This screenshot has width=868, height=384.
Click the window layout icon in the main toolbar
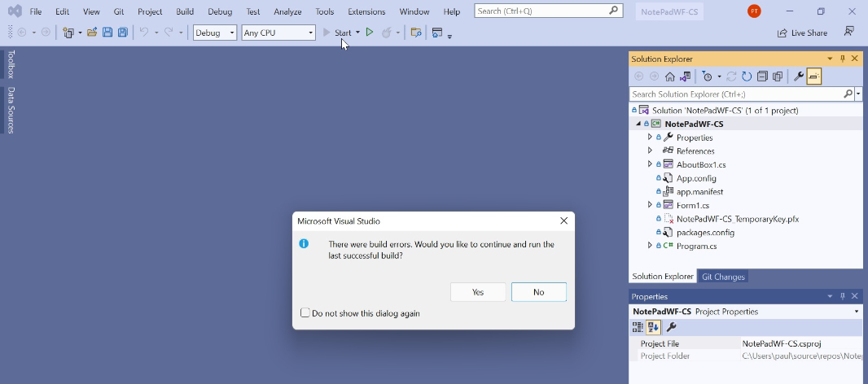437,33
